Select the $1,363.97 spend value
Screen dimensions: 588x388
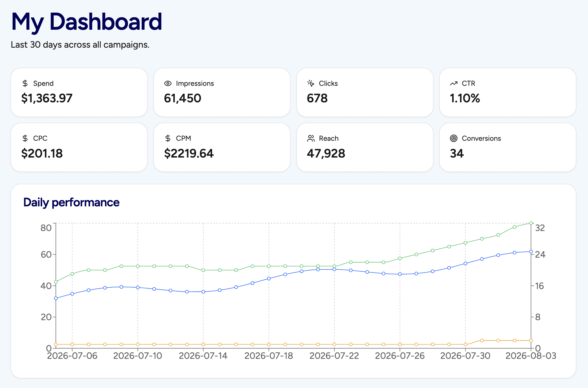pos(47,98)
